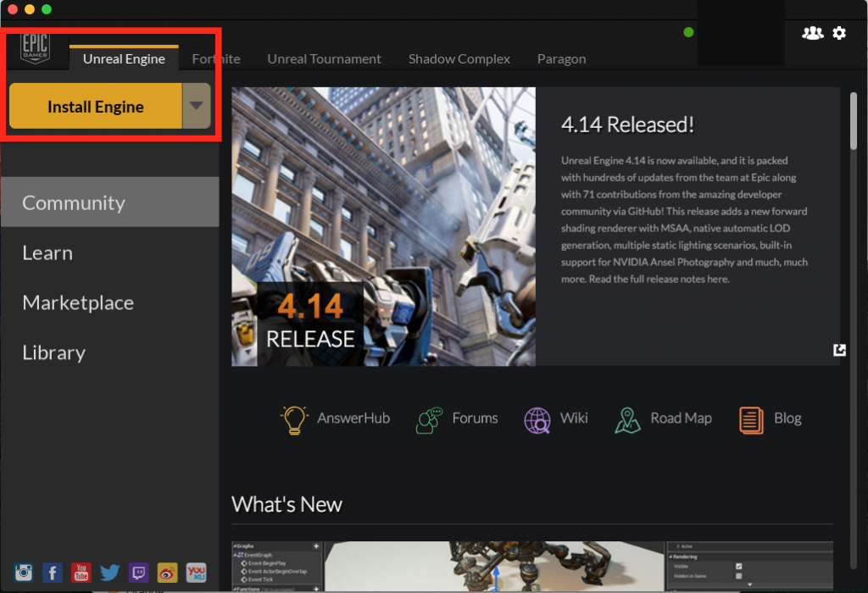Select Learn in the sidebar
The height and width of the screenshot is (593, 868).
click(109, 252)
